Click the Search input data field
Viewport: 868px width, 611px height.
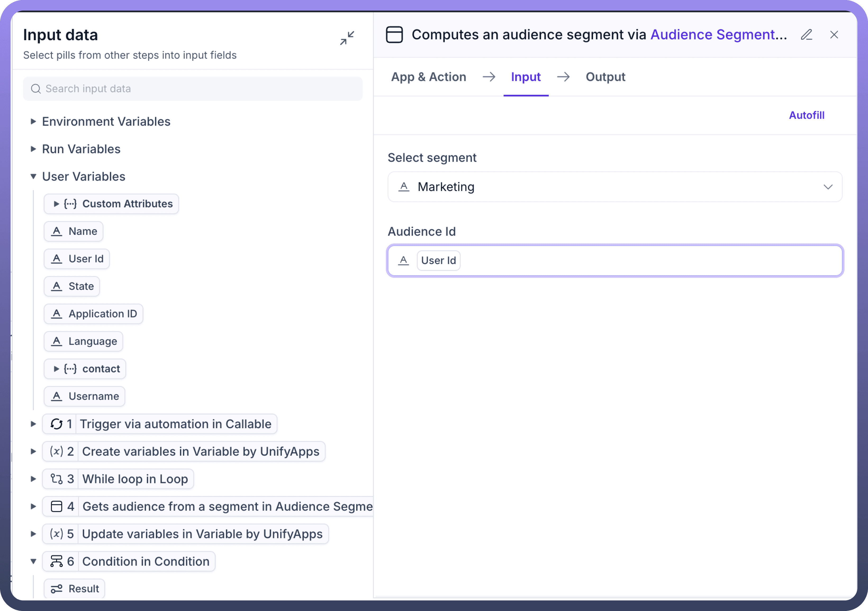pyautogui.click(x=193, y=89)
